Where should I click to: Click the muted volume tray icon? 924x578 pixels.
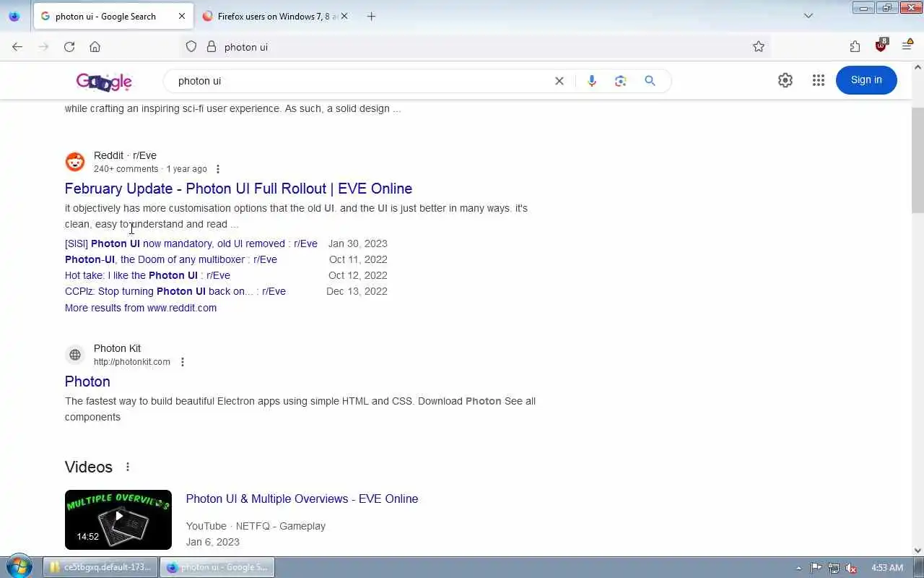(x=851, y=568)
